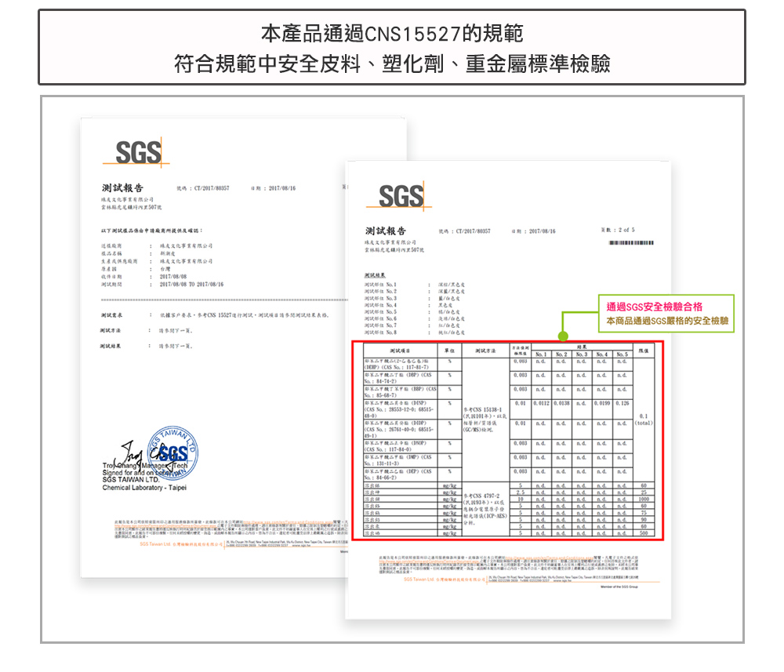Click the "No. 4" results column header

point(602,354)
